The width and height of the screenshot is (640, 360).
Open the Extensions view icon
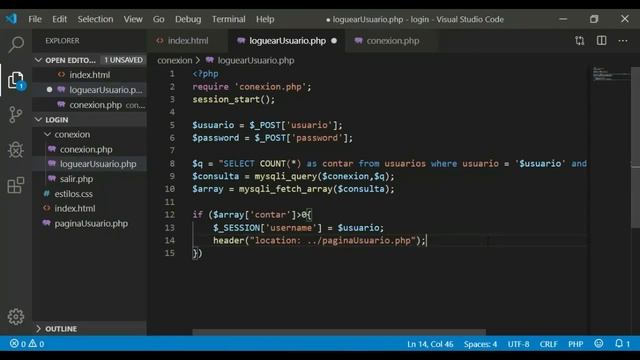pyautogui.click(x=16, y=185)
